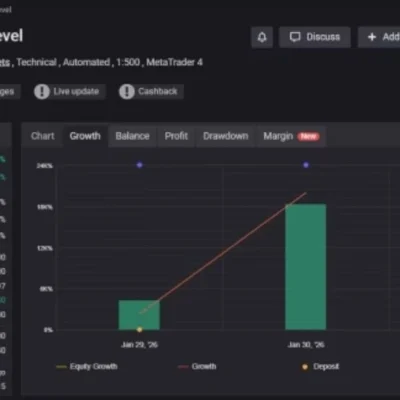The height and width of the screenshot is (400, 400).
Task: Click the purple marker above Jan 29
Action: pyautogui.click(x=140, y=165)
